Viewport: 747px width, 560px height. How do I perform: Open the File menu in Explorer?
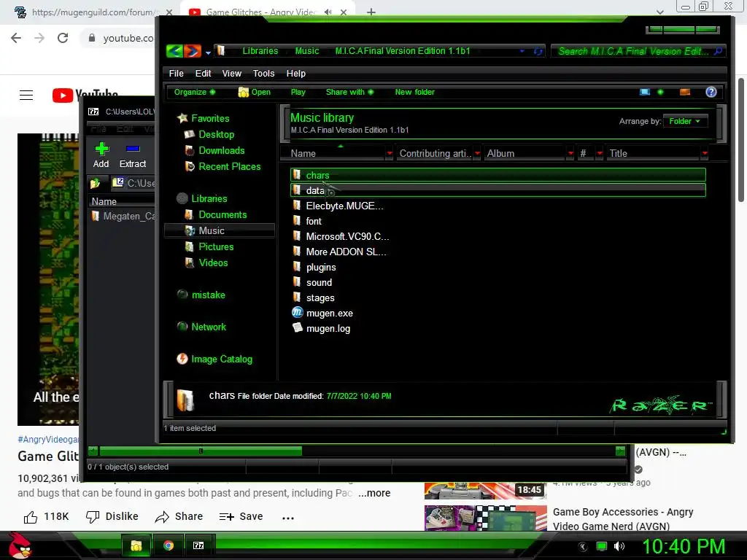[x=176, y=74]
